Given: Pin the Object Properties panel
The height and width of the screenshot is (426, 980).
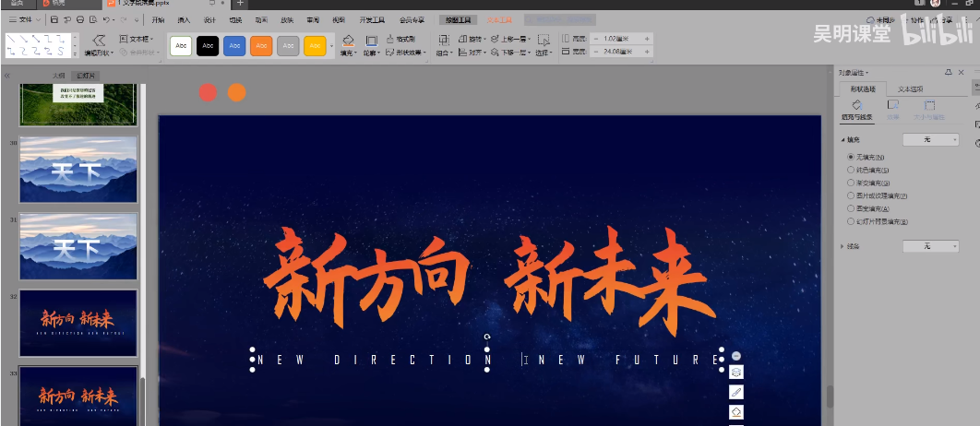Looking at the screenshot, I should (948, 73).
